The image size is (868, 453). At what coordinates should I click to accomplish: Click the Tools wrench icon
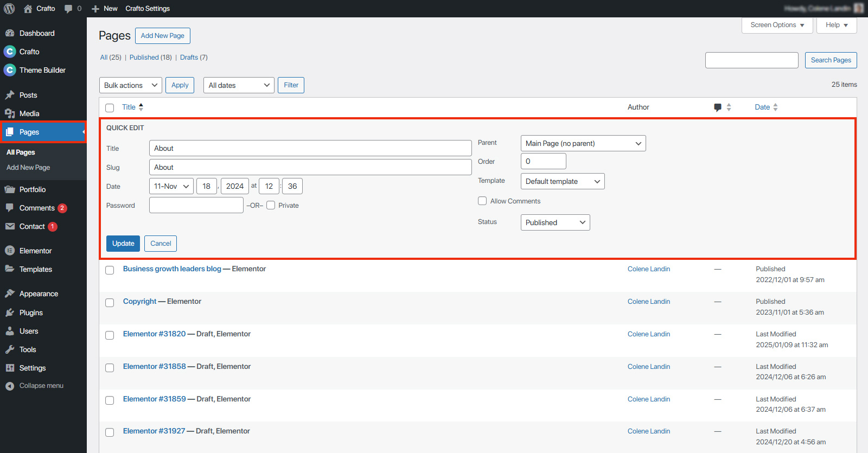(10, 349)
